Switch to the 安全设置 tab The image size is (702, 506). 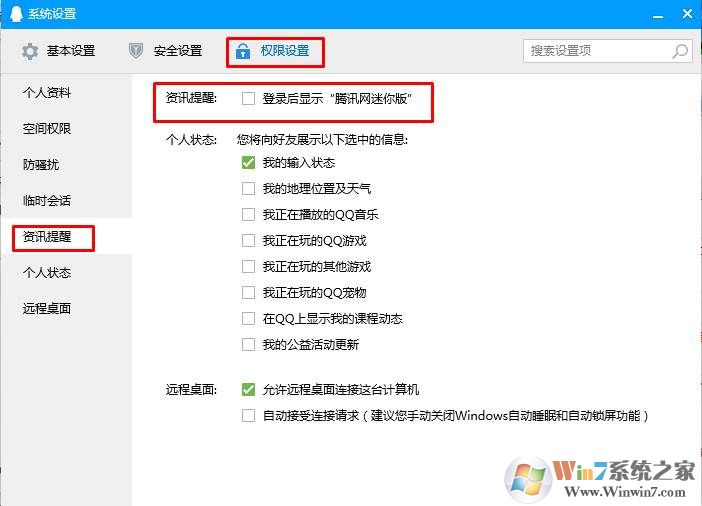click(165, 51)
